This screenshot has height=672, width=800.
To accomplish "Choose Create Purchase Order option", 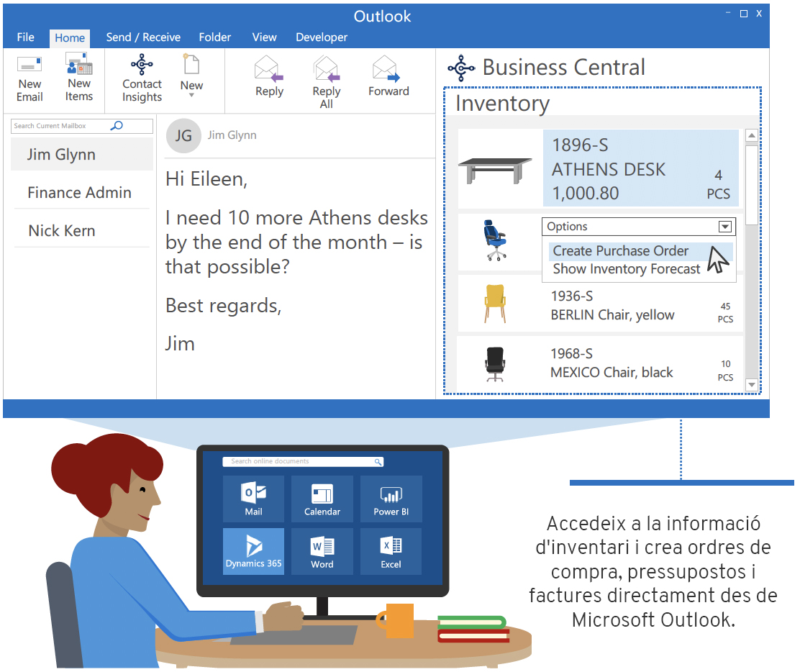I will point(640,251).
